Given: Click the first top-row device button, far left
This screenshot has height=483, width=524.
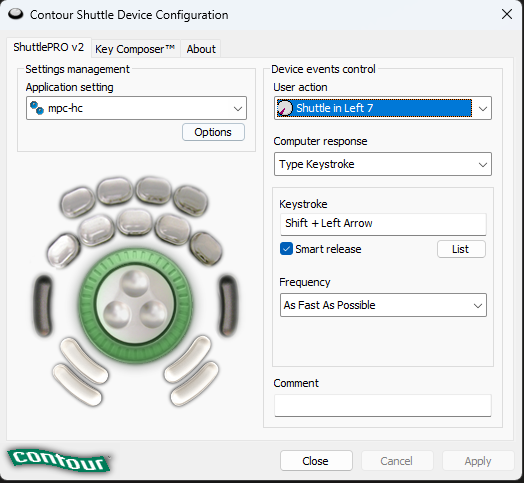Looking at the screenshot, I should [78, 202].
